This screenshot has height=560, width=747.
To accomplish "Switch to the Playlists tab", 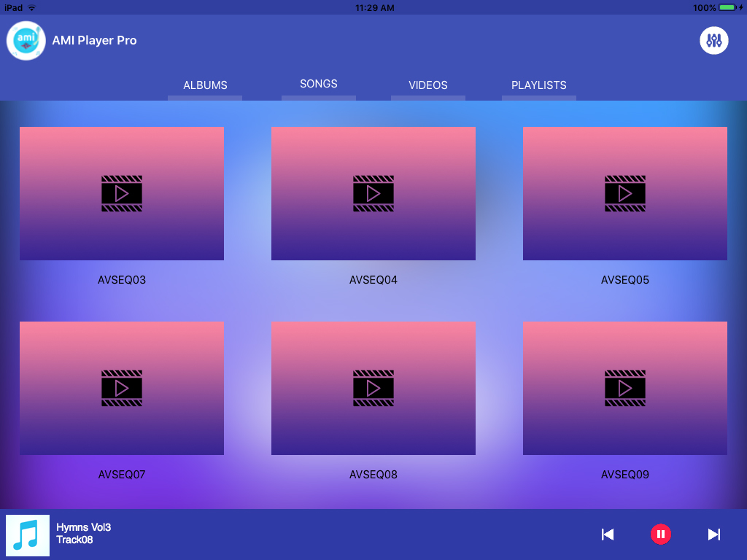I will point(539,85).
